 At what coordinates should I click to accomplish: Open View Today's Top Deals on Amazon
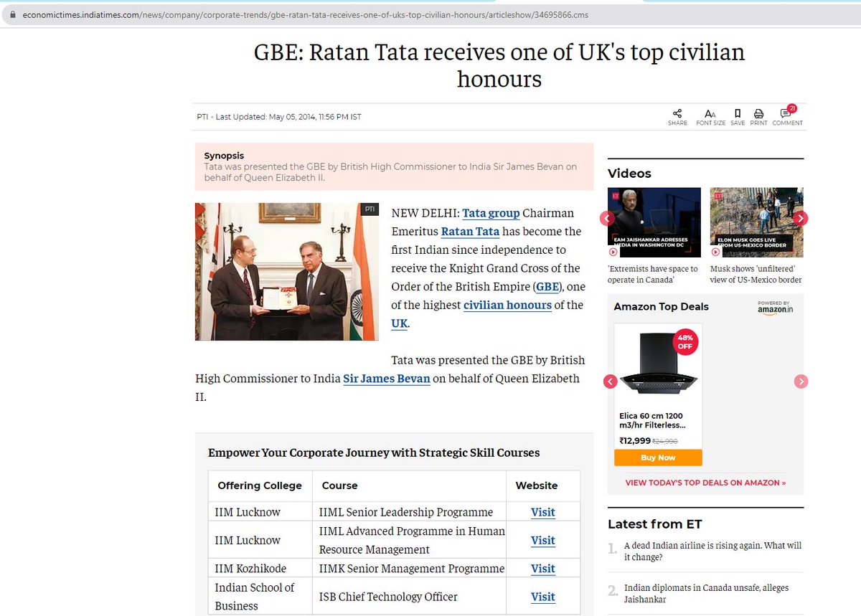[705, 483]
